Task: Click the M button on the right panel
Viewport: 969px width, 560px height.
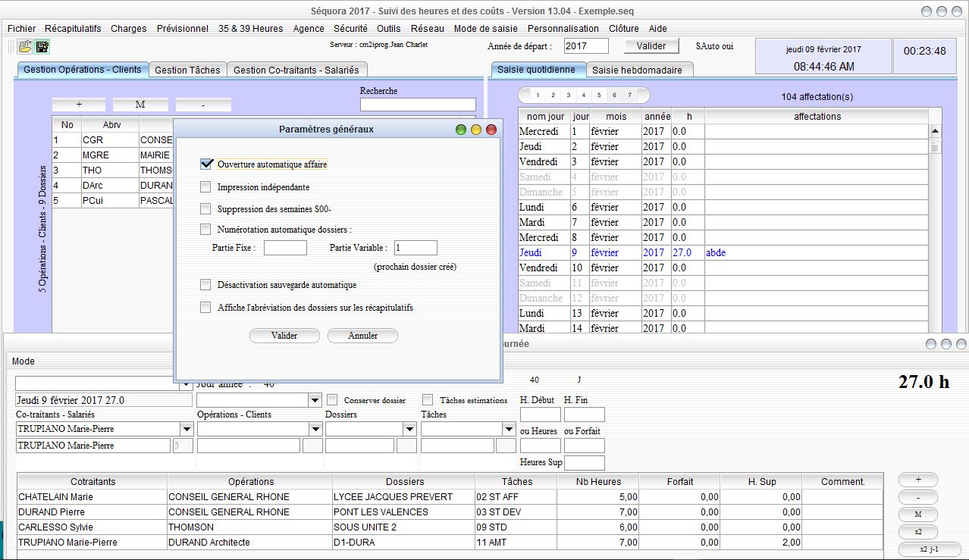Action: tap(917, 513)
